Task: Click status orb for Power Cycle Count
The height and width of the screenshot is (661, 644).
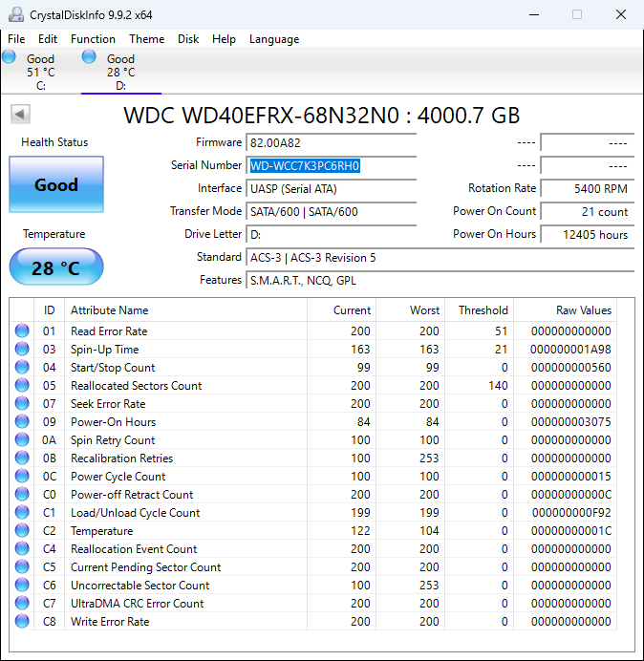Action: tap(22, 476)
